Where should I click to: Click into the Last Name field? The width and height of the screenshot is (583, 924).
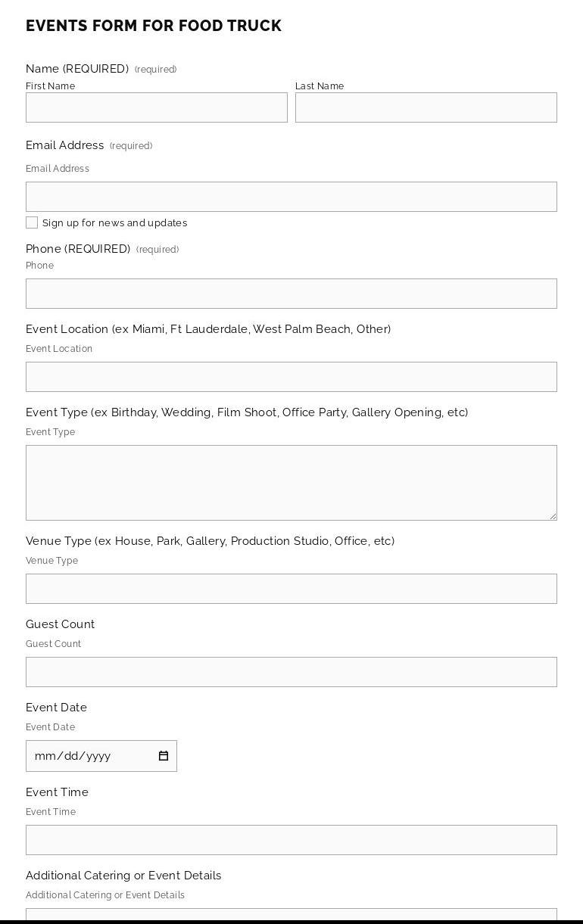pos(426,107)
